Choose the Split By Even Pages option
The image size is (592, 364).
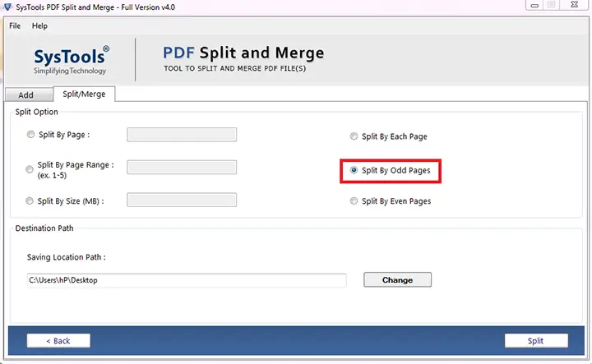[354, 201]
